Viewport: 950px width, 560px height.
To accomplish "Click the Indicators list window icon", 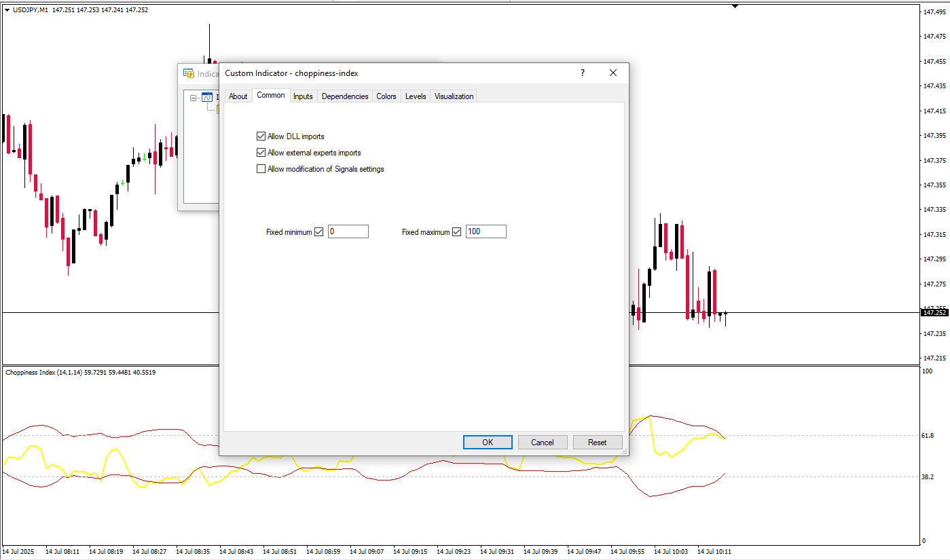I will (189, 74).
